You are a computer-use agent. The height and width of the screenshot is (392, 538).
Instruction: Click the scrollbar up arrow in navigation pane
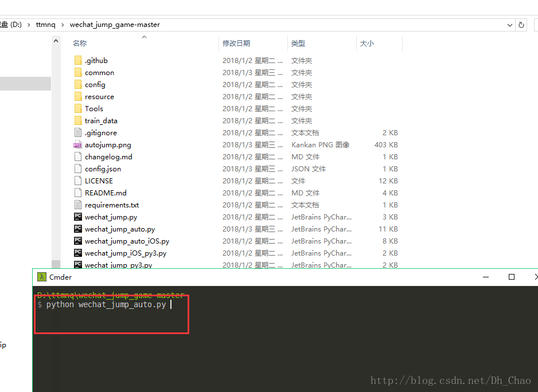pyautogui.click(x=56, y=41)
